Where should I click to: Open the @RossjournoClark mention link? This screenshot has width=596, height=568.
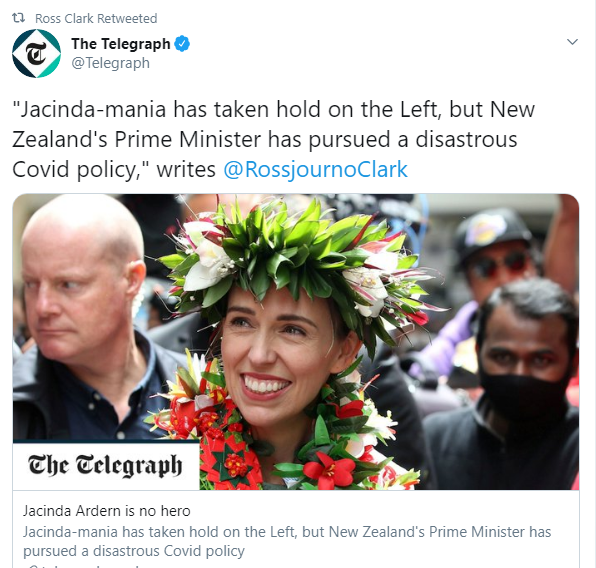(x=315, y=169)
